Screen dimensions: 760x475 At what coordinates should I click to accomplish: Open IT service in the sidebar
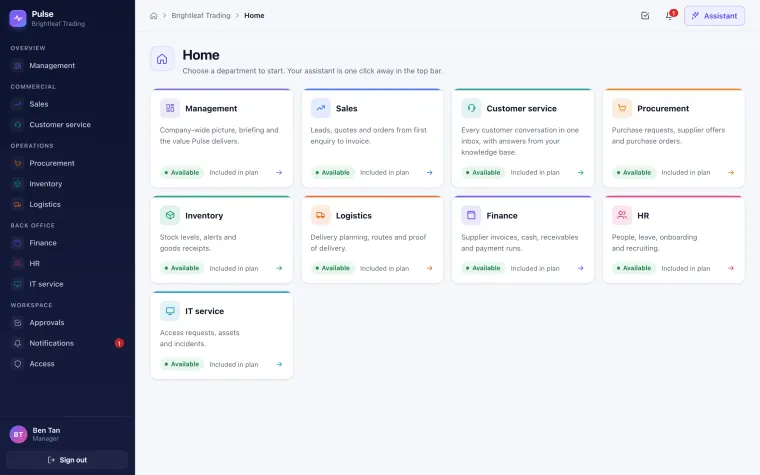tap(67, 284)
